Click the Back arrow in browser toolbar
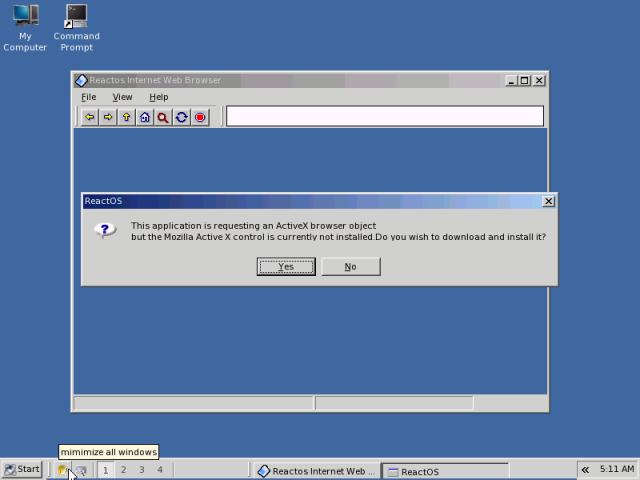The image size is (640, 480). pos(90,117)
